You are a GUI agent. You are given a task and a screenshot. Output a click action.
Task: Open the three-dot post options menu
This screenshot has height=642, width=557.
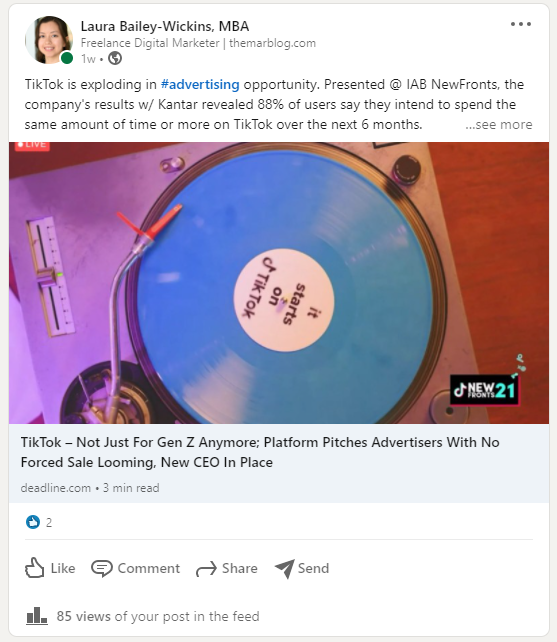pyautogui.click(x=521, y=24)
